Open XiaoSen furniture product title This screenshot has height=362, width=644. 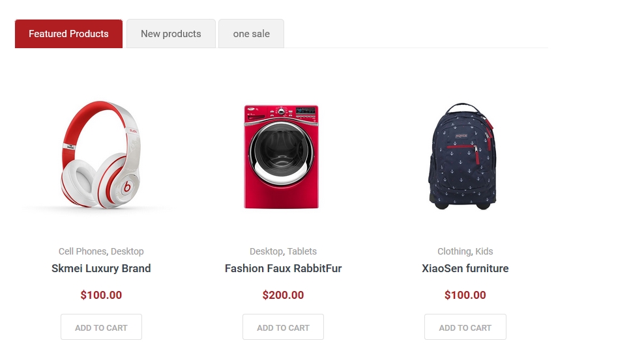point(465,268)
